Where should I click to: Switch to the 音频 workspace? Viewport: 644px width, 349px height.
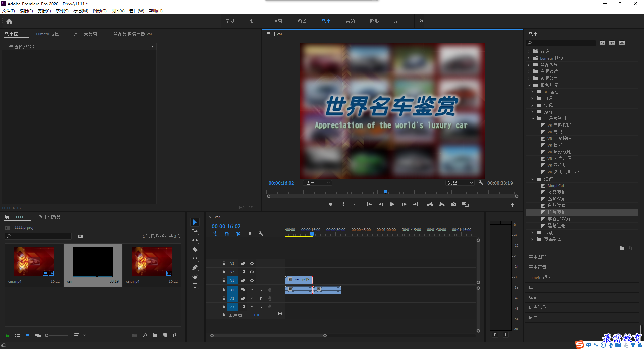[x=351, y=21]
